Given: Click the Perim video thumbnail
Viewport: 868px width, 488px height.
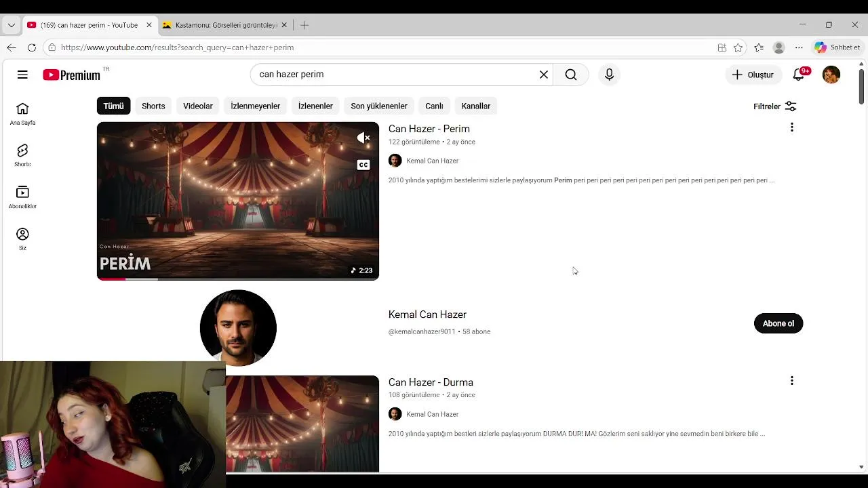Looking at the screenshot, I should pyautogui.click(x=238, y=201).
